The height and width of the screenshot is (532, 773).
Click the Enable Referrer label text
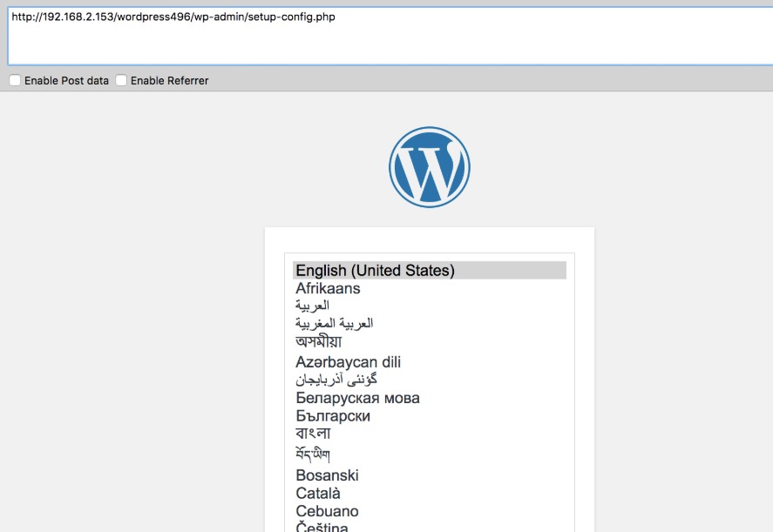(170, 81)
